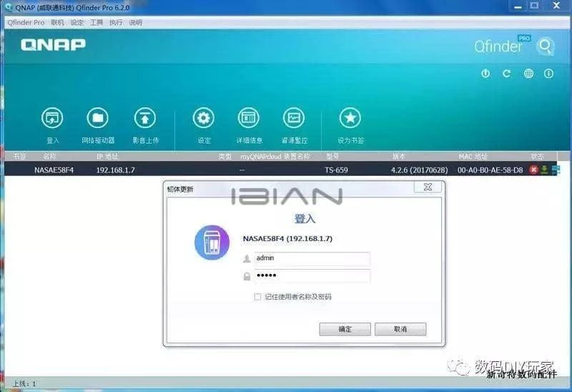Open the 说明 help menu

[136, 23]
